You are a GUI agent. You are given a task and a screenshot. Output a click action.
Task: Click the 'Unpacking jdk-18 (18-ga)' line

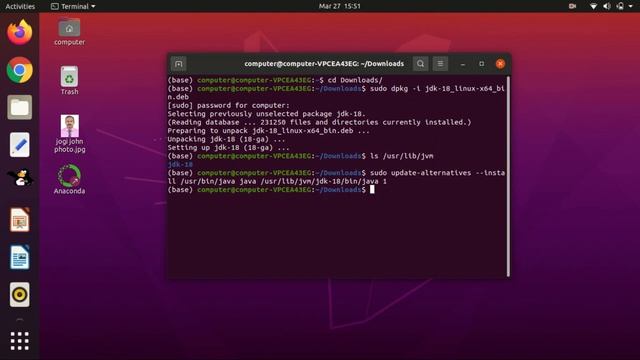point(226,139)
